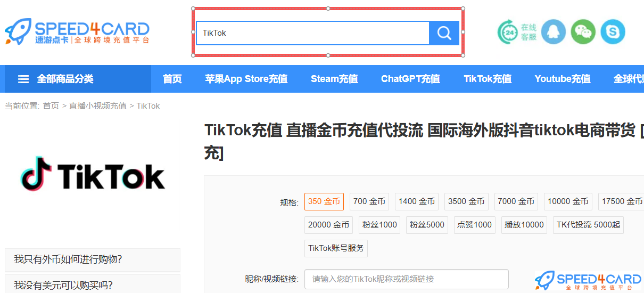Viewport: 644px width, 293px height.
Task: Select the 10000 金币 option
Action: 568,201
